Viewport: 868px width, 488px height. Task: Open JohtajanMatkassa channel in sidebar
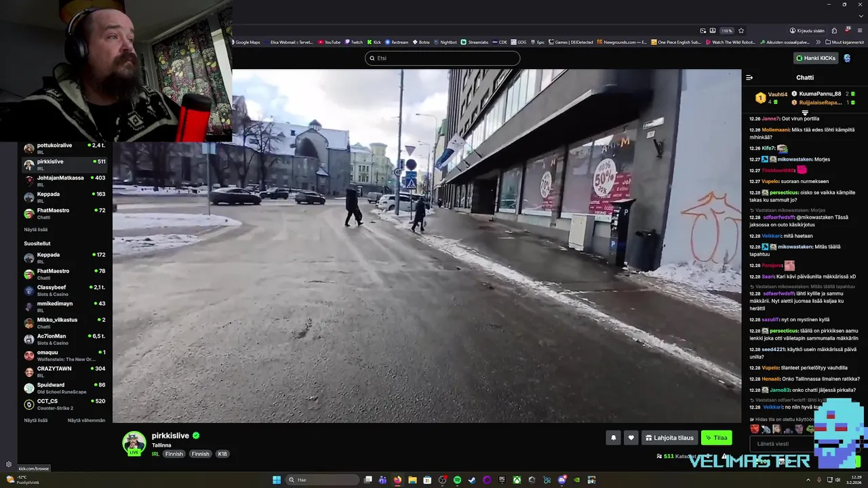coord(64,180)
